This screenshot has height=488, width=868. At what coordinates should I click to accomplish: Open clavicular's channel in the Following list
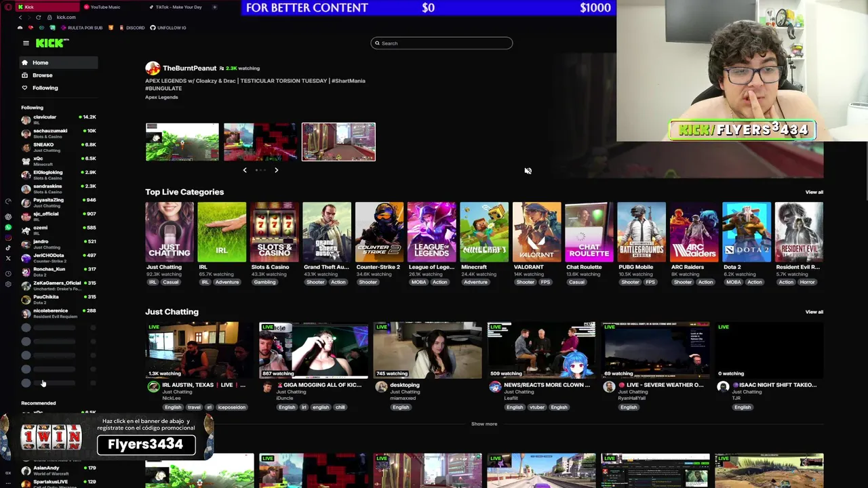(58, 119)
